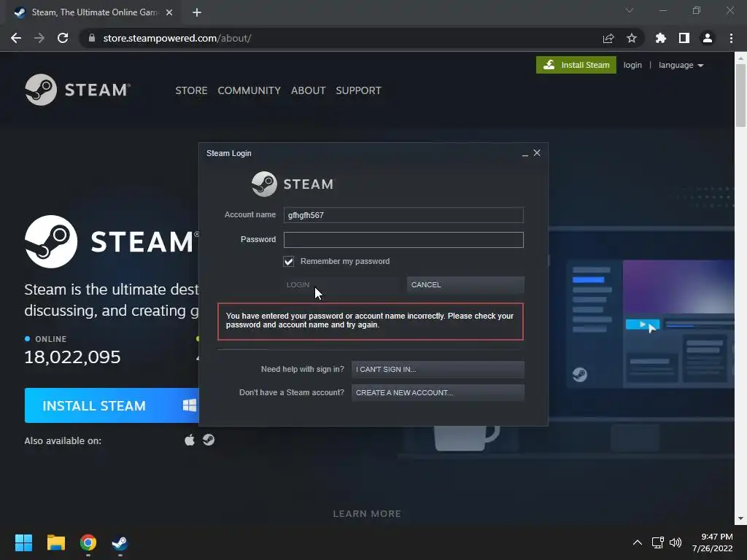Bookmark this page with the star icon
747x560 pixels.
(632, 38)
